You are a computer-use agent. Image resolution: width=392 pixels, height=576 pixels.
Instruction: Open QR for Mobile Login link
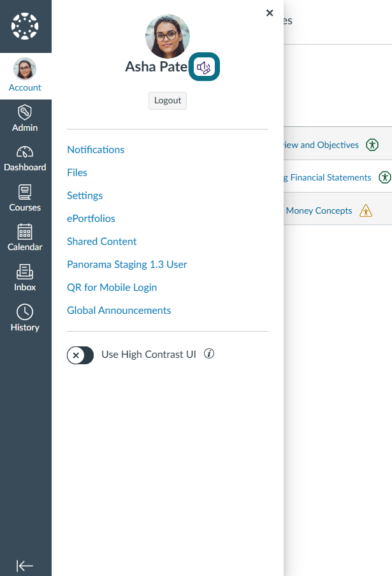click(112, 287)
